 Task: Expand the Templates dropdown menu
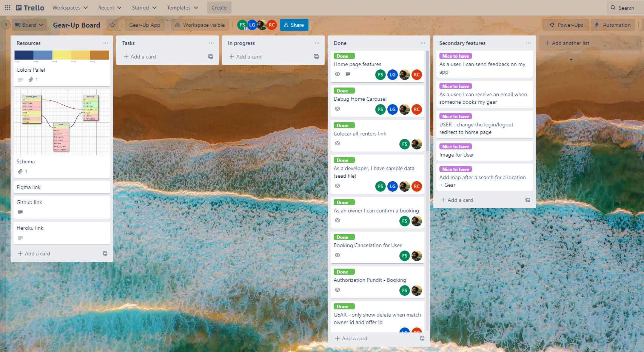182,8
